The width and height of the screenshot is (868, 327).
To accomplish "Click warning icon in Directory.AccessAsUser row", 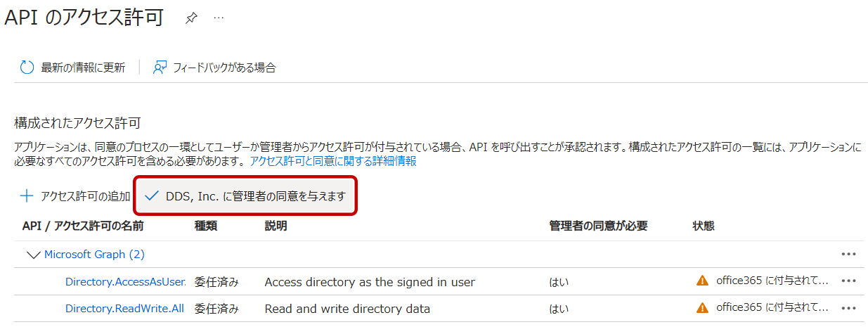I will [x=701, y=281].
